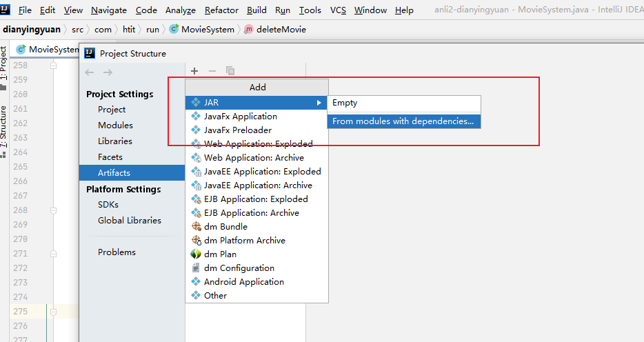Open the Edit menu
Viewport: 644px width, 342px height.
48,10
